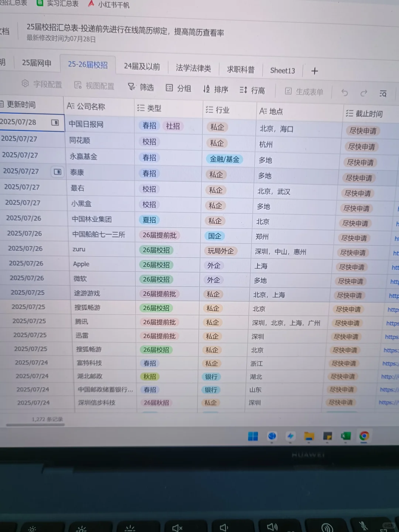Screen dimensions: 399x532
Task: Open the 法学法律类 tab
Action: coord(193,68)
